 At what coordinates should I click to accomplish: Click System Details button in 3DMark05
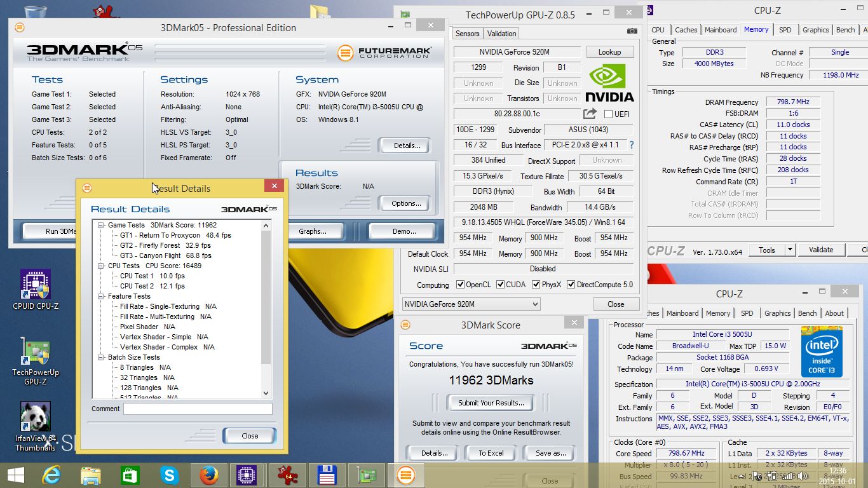click(x=407, y=146)
